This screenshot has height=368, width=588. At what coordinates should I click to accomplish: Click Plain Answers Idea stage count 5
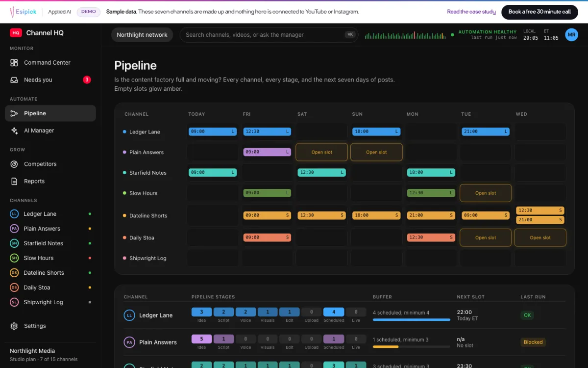pyautogui.click(x=201, y=339)
